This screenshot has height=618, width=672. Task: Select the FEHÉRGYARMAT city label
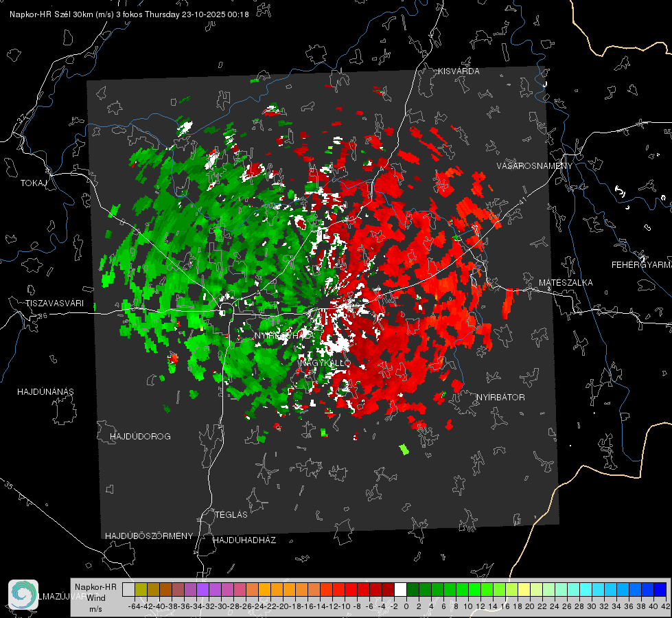pyautogui.click(x=641, y=265)
